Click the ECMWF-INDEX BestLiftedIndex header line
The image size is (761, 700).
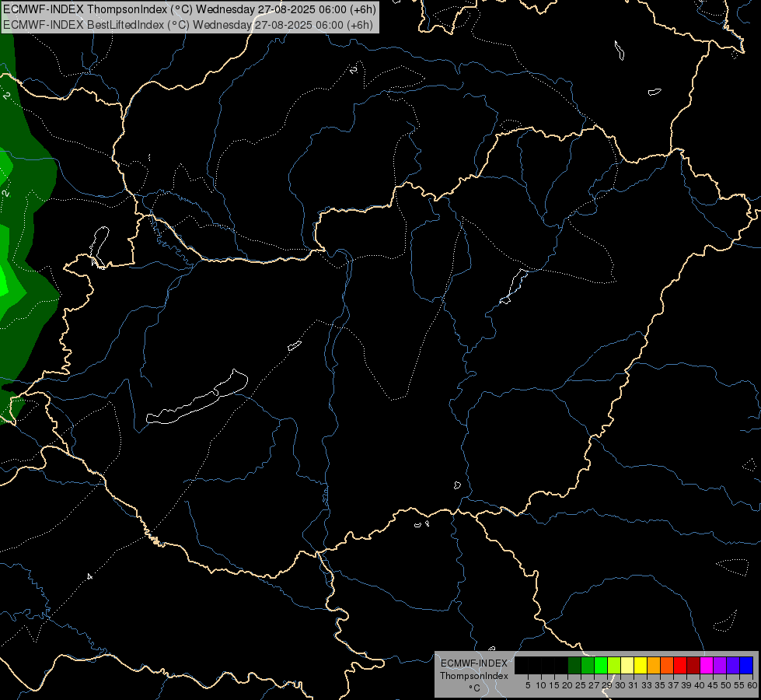(x=188, y=25)
